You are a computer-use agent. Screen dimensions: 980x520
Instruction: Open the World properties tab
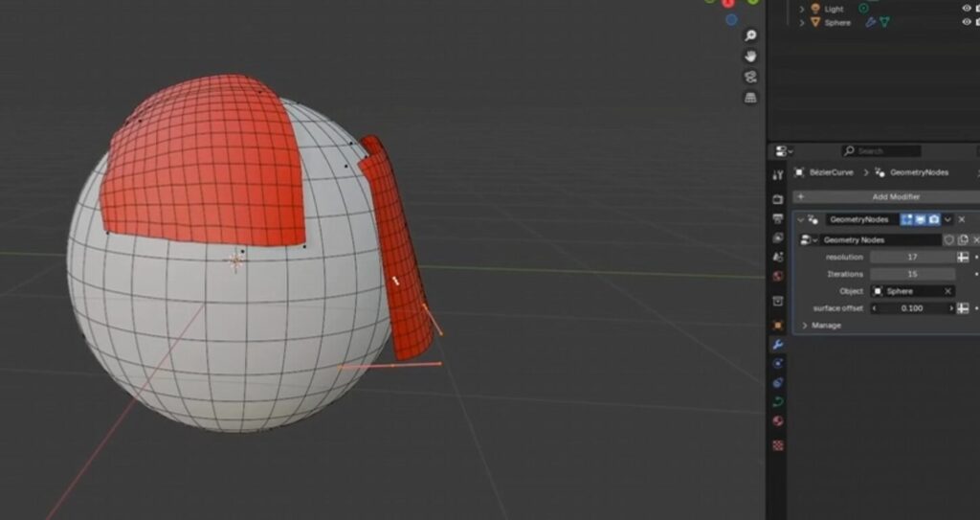click(778, 277)
